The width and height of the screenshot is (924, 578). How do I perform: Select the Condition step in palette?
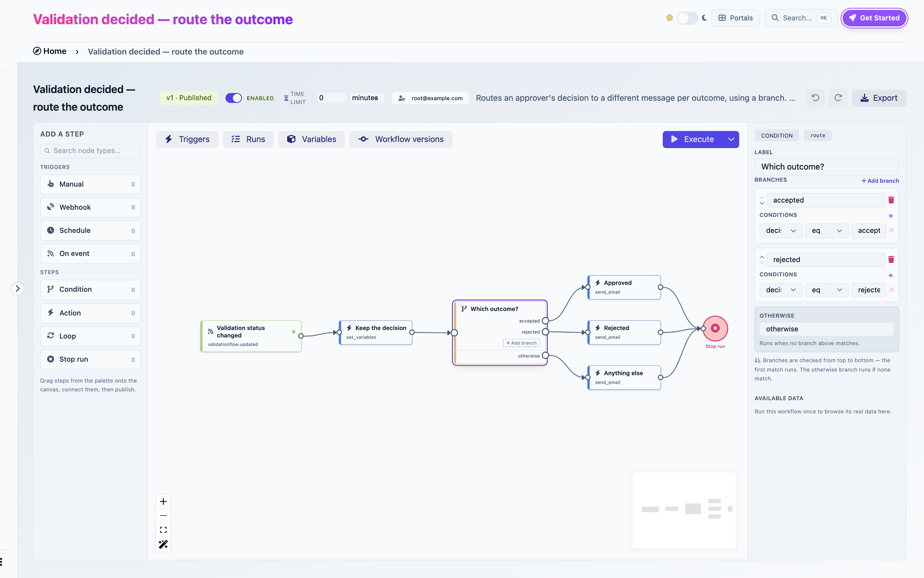coord(90,290)
